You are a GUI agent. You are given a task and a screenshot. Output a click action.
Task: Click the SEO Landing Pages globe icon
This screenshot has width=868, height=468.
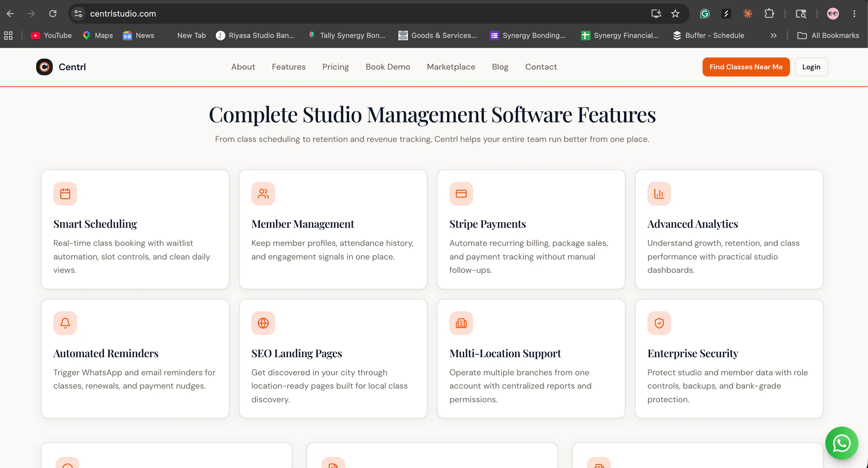[x=263, y=323]
